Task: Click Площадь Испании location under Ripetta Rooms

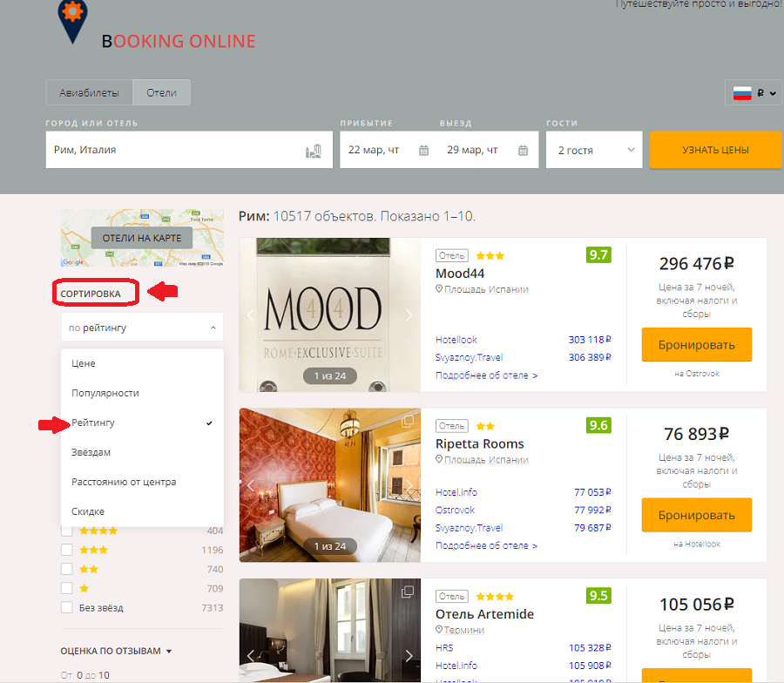Action: pyautogui.click(x=486, y=460)
